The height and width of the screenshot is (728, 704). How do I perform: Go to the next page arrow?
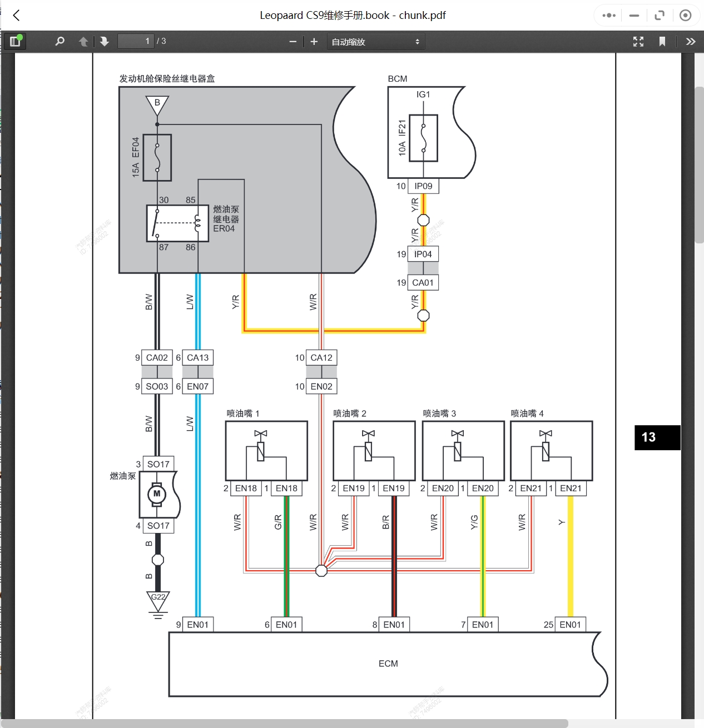[x=105, y=41]
